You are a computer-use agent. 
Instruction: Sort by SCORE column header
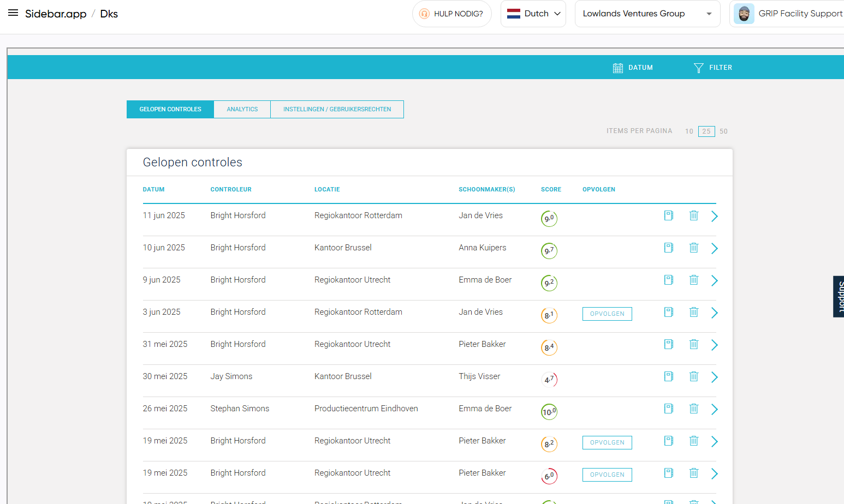(x=551, y=189)
